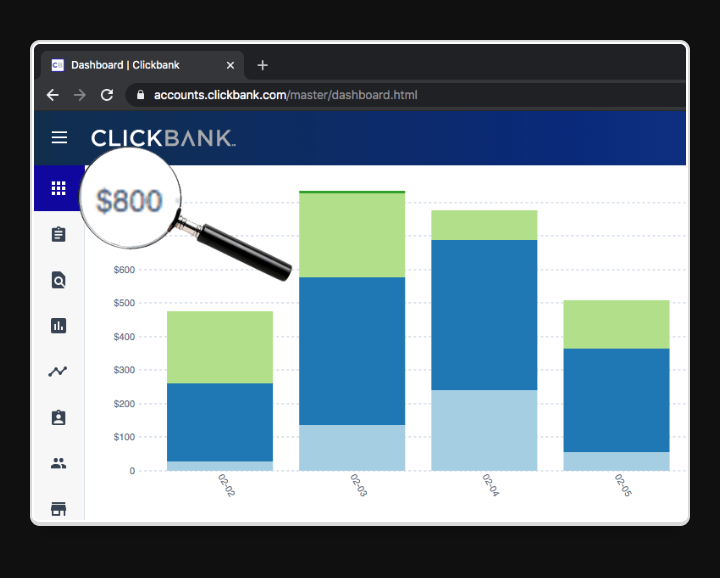The height and width of the screenshot is (578, 720).
Task: Open the storefront icon in the sidebar
Action: click(x=59, y=508)
